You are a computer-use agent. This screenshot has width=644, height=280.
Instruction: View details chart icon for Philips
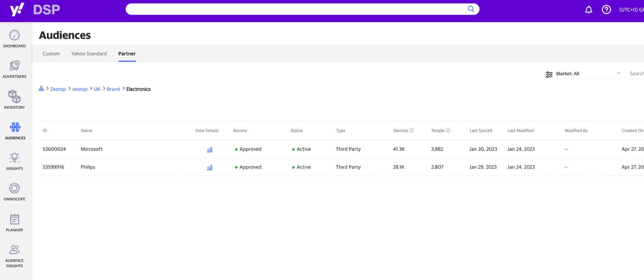tap(210, 168)
